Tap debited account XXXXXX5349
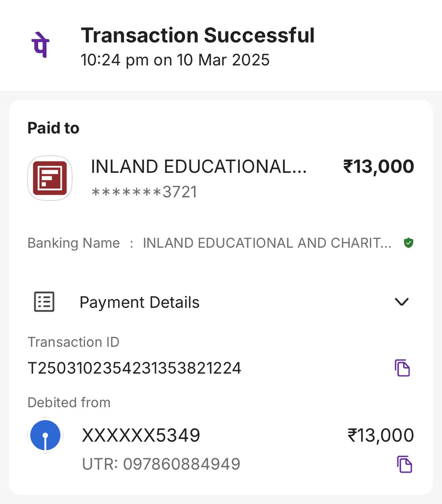The width and height of the screenshot is (442, 504). pyautogui.click(x=141, y=435)
